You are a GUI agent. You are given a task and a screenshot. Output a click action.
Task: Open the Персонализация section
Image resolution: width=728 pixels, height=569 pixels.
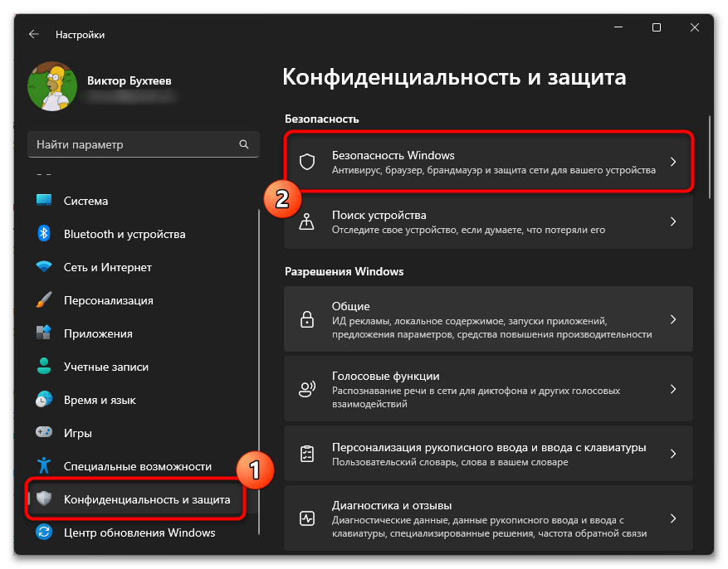tap(143, 300)
